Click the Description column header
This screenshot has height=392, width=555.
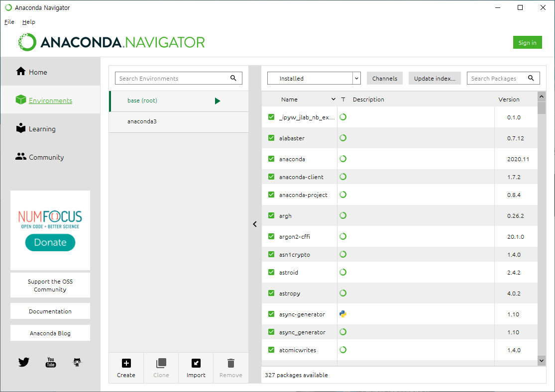368,99
